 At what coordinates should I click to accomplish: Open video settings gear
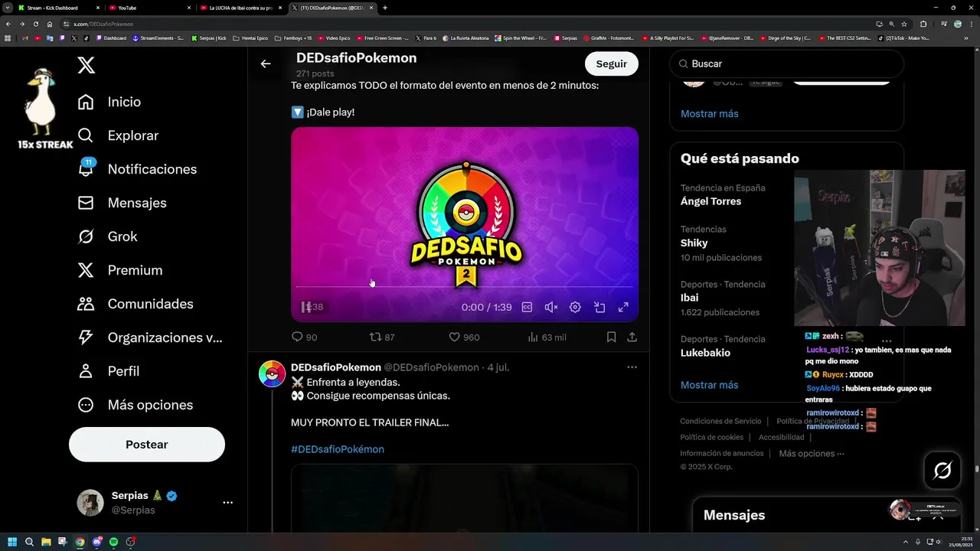pyautogui.click(x=575, y=307)
